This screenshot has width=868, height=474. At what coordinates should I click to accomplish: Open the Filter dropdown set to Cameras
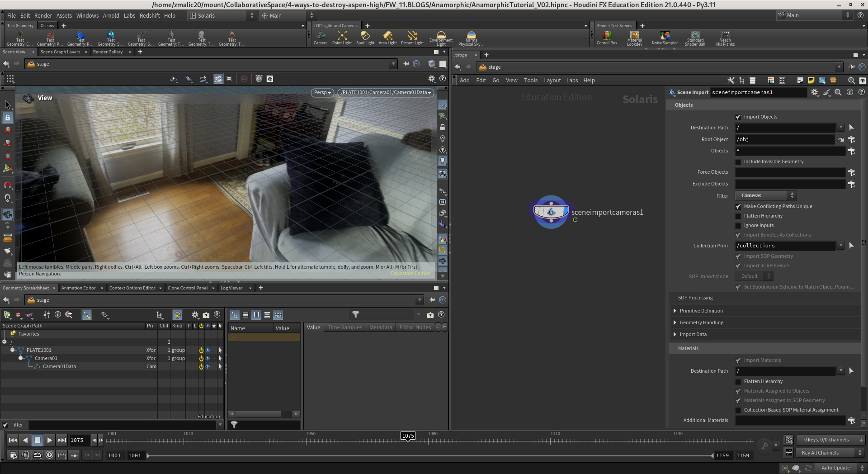point(766,196)
